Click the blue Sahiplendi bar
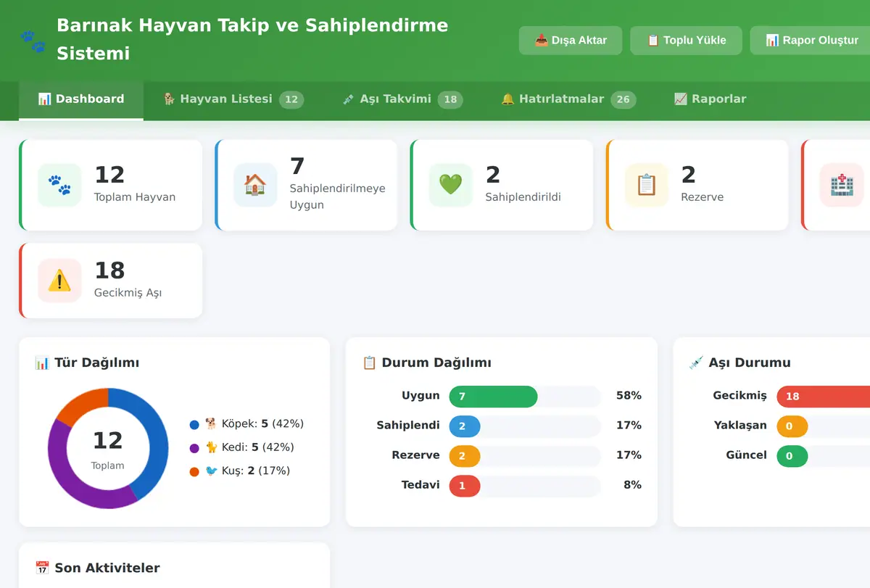This screenshot has width=870, height=588. [x=465, y=426]
